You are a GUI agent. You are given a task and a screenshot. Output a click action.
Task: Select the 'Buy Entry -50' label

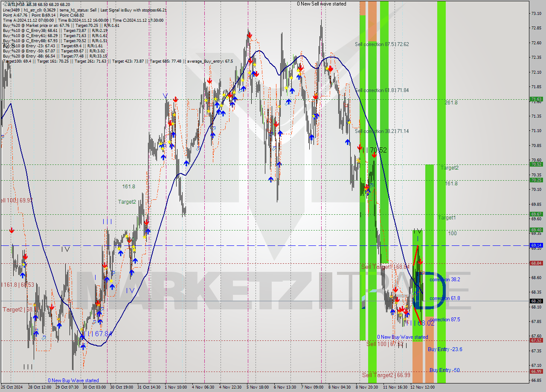(444, 370)
